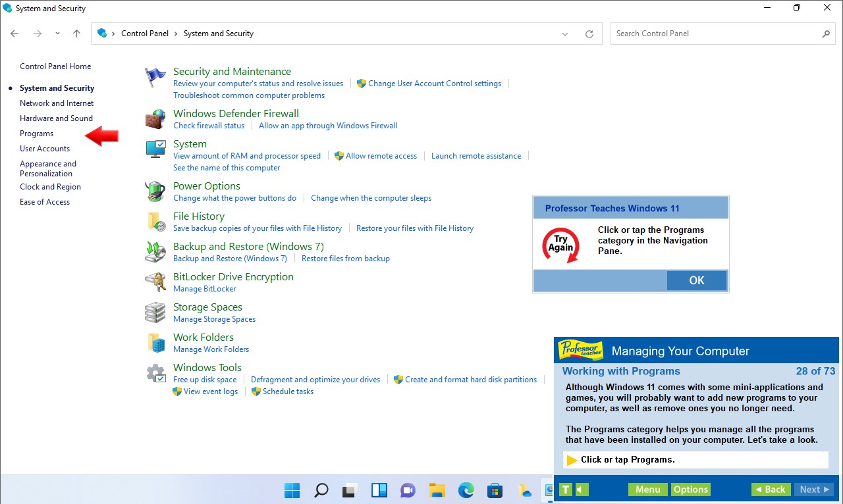This screenshot has width=843, height=504.
Task: Click the Work Folders icon
Action: pyautogui.click(x=155, y=343)
